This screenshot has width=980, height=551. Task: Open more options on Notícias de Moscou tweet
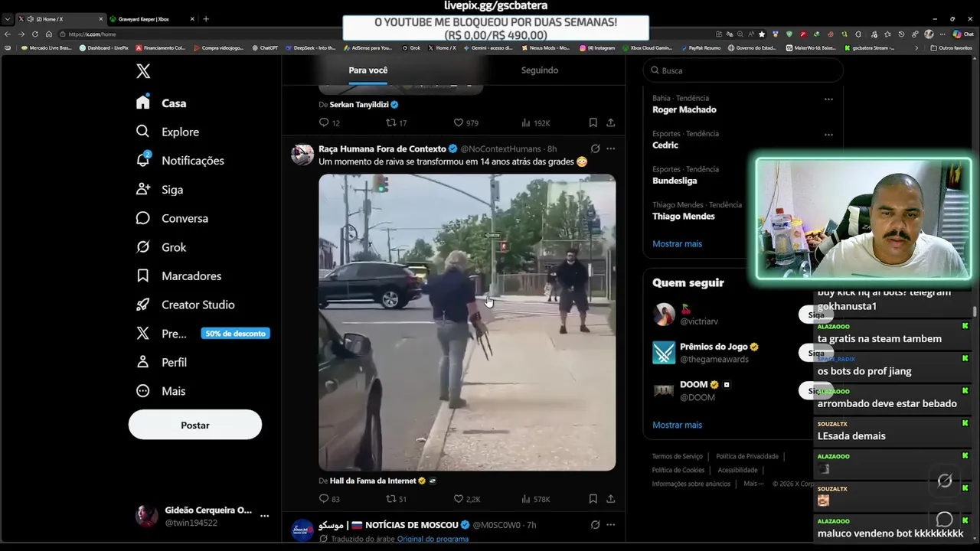pyautogui.click(x=610, y=525)
